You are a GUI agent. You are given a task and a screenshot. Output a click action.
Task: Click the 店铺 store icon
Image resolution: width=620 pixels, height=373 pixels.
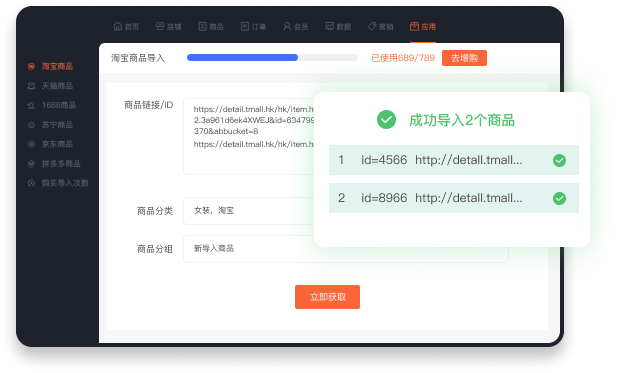tap(160, 27)
